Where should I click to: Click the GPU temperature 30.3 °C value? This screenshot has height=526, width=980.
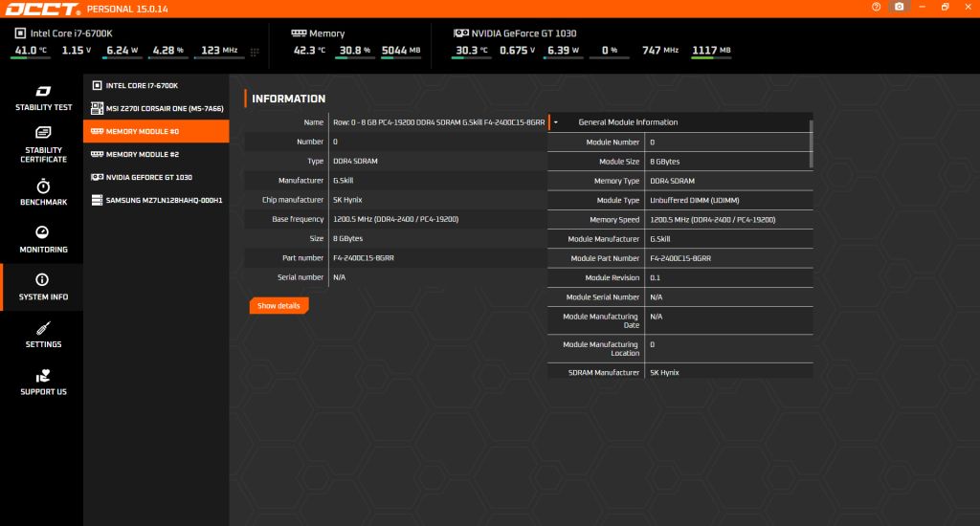471,51
